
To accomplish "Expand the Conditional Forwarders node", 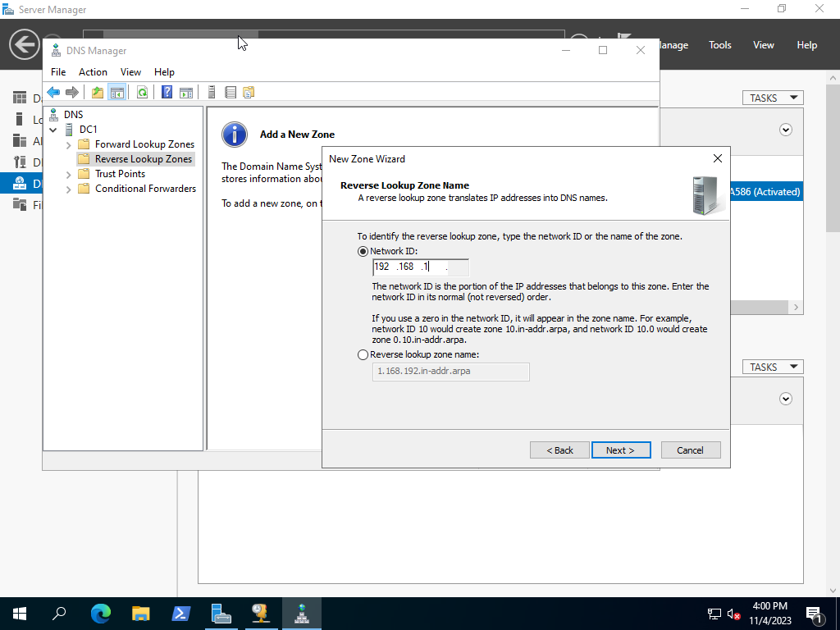I will (x=69, y=189).
